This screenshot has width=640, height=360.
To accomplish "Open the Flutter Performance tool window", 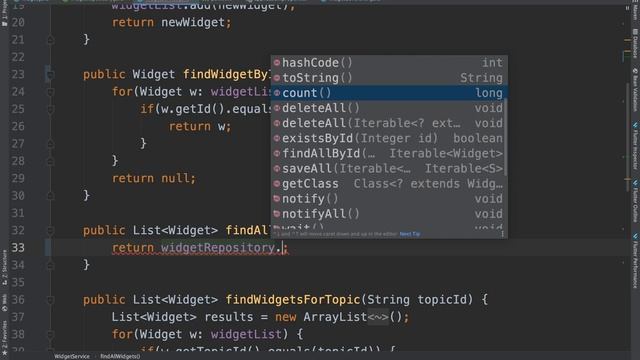I will [635, 261].
